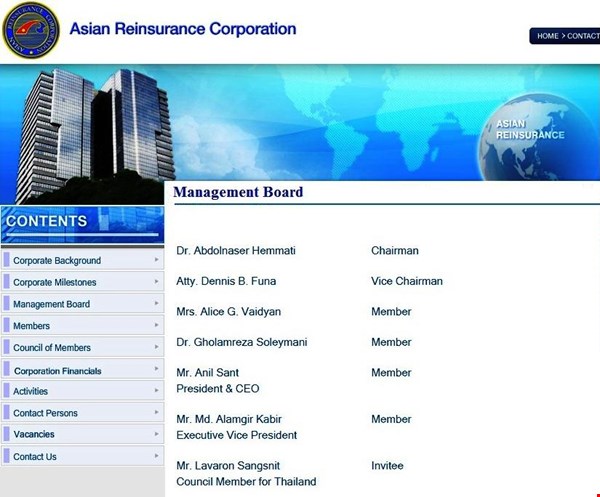The width and height of the screenshot is (600, 497).
Task: Go to the Contact Persons section
Action: (x=83, y=413)
